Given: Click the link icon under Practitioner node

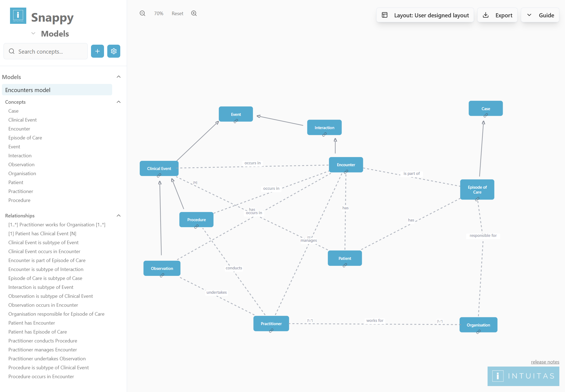Looking at the screenshot, I should [271, 331].
